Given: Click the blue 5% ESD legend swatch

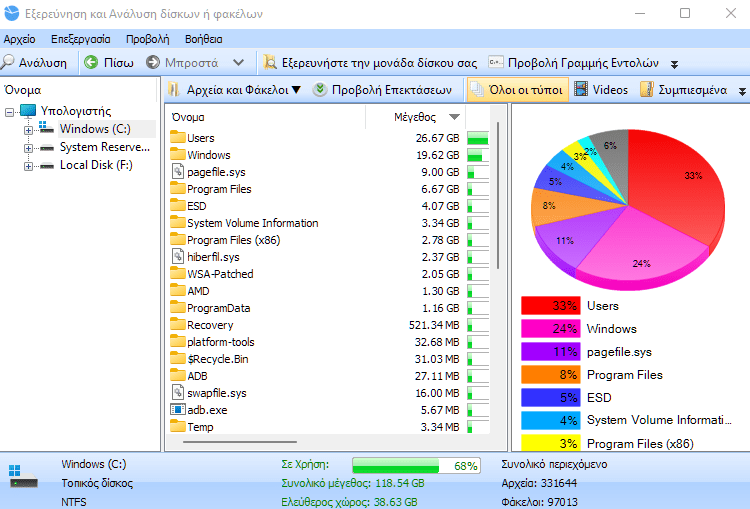Looking at the screenshot, I should coord(551,398).
